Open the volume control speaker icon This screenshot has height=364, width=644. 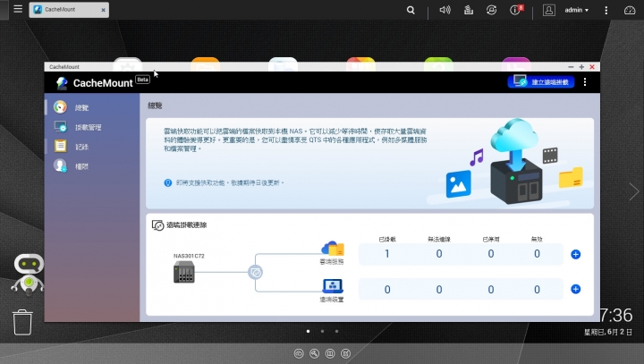click(x=445, y=10)
